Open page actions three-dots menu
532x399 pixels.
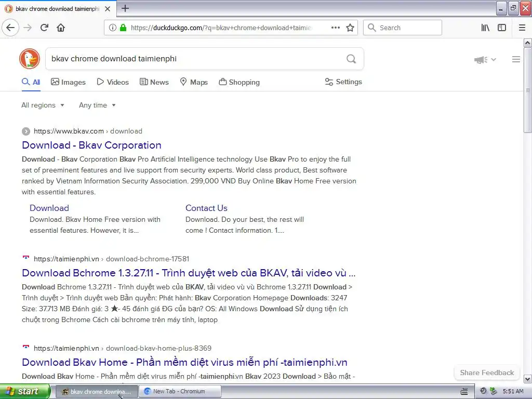tap(335, 28)
